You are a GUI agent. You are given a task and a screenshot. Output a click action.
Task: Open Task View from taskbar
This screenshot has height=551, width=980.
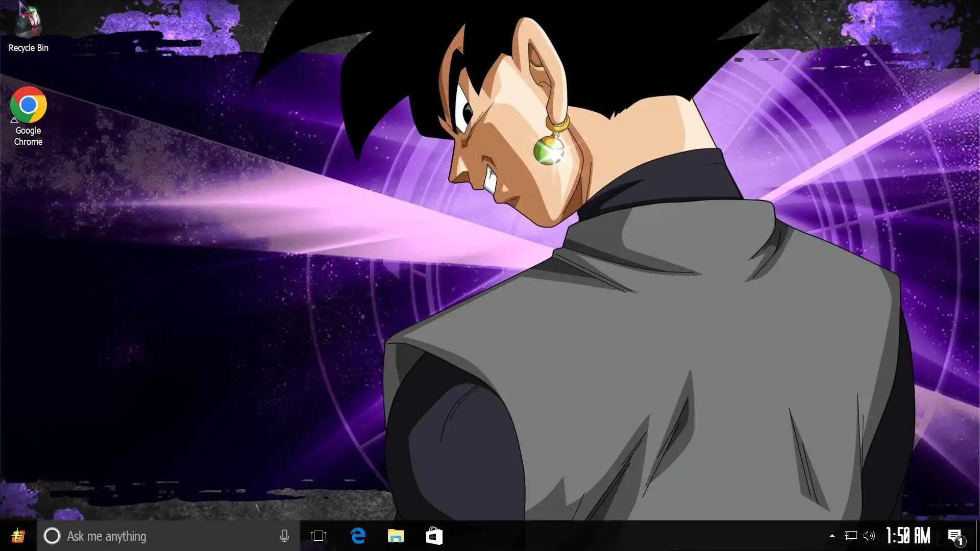tap(318, 536)
